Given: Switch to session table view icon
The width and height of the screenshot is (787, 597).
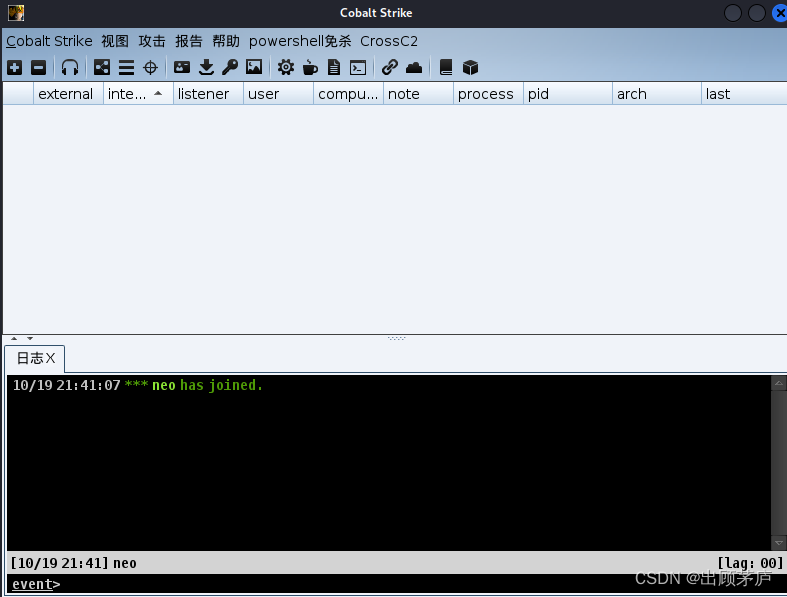Looking at the screenshot, I should point(126,67).
